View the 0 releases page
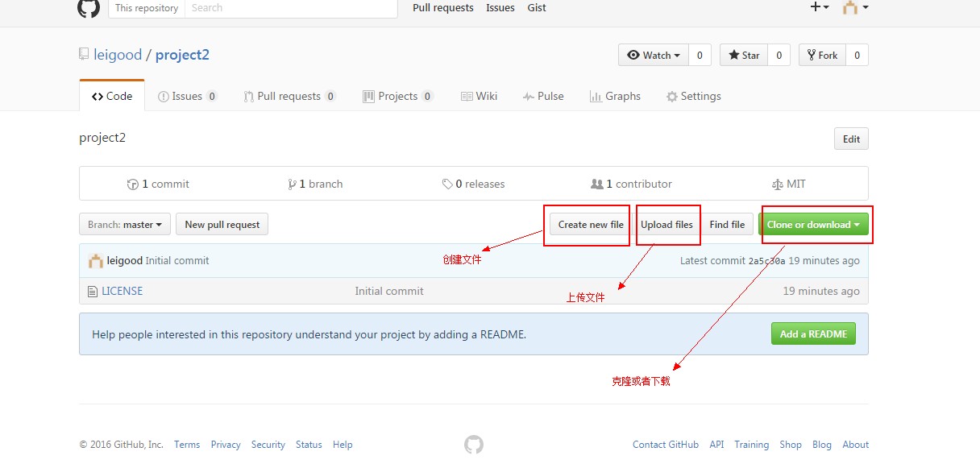980x464 pixels. point(474,184)
